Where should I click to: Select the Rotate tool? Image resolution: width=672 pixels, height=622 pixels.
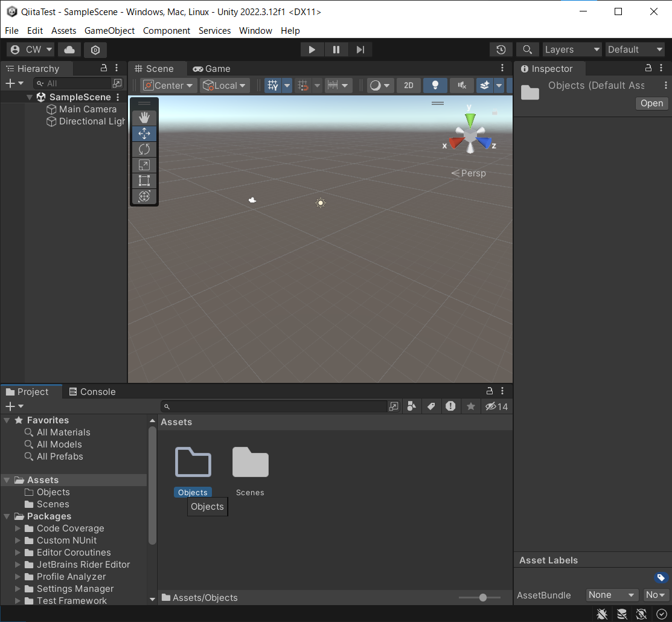coord(144,149)
